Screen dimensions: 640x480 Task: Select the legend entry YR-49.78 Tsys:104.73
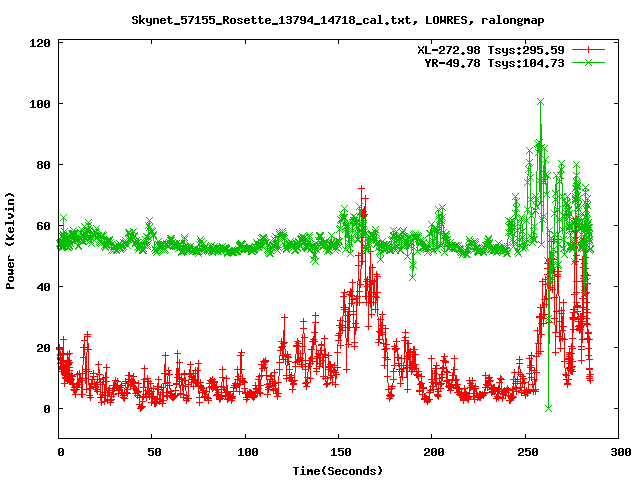[494, 63]
